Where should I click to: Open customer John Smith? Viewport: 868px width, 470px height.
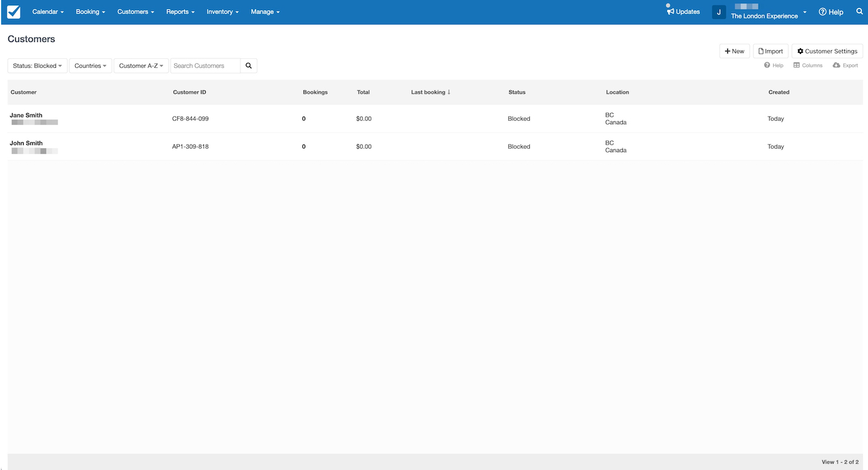pos(26,143)
